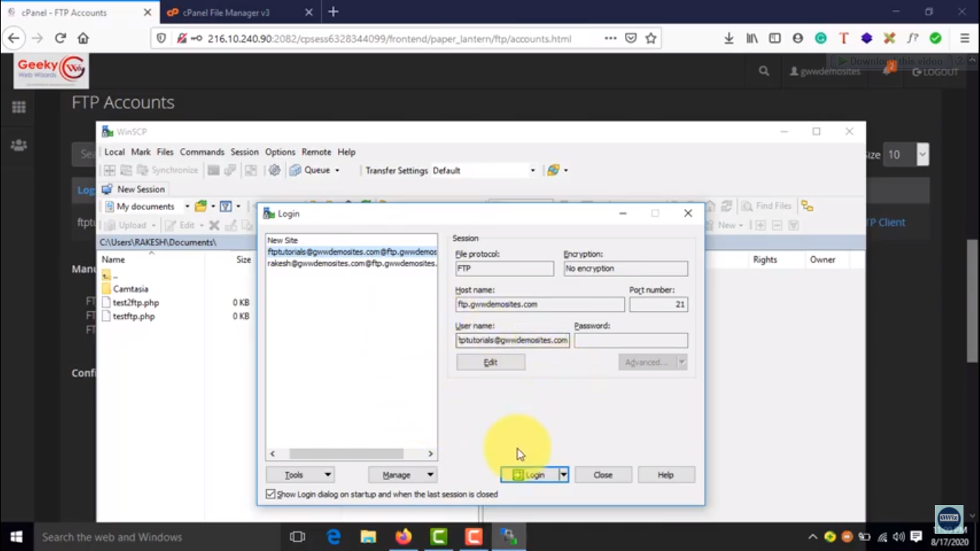Select the rakesh@gwwdemosites.com saved site
This screenshot has width=980, height=551.
352,263
